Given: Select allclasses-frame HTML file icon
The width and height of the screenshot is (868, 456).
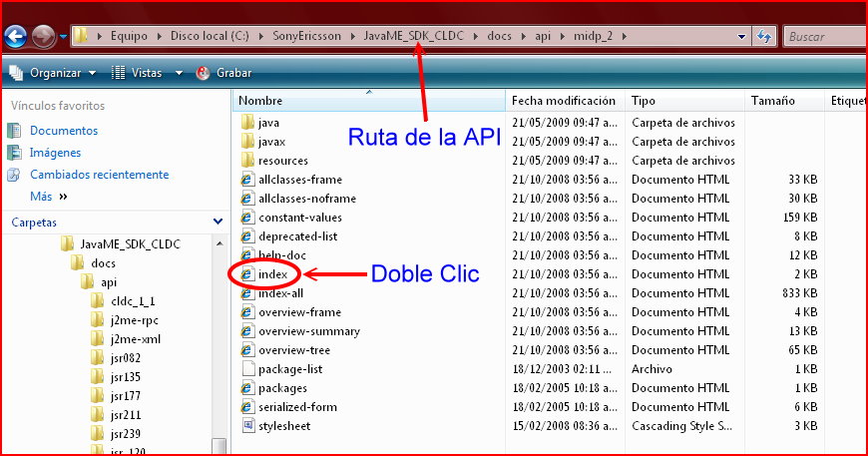Looking at the screenshot, I should click(x=247, y=180).
